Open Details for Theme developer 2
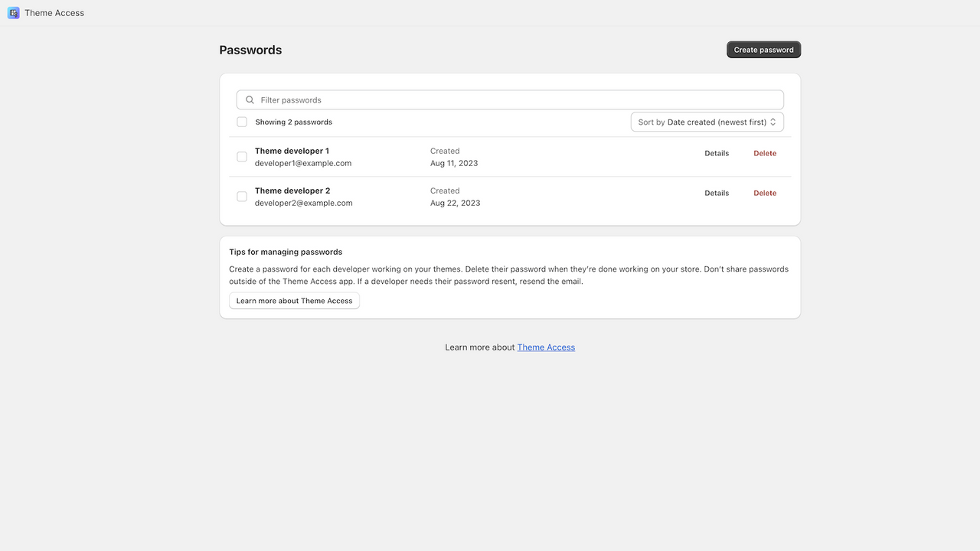 coord(716,193)
